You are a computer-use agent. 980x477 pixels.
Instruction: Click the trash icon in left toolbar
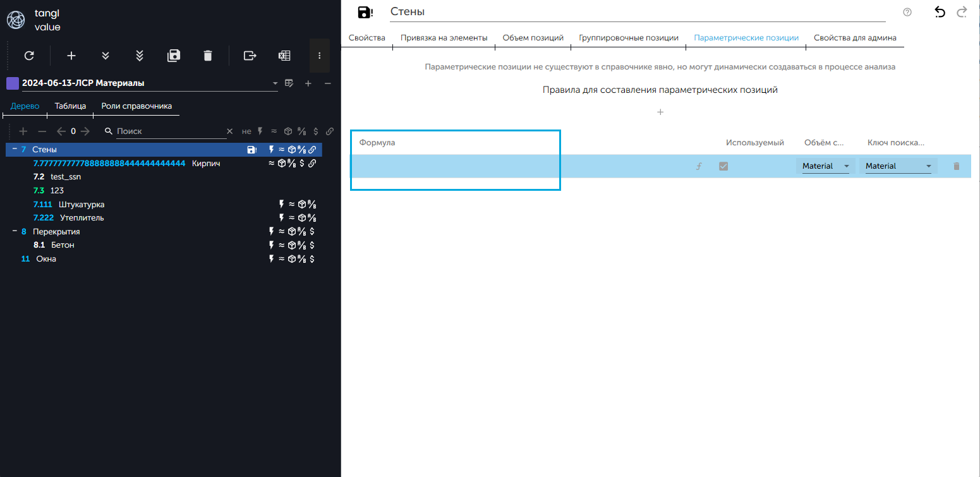pyautogui.click(x=208, y=56)
